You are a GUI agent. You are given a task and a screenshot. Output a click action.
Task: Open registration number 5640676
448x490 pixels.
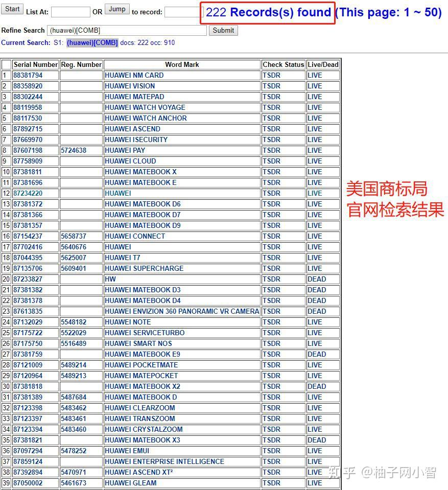(x=74, y=247)
